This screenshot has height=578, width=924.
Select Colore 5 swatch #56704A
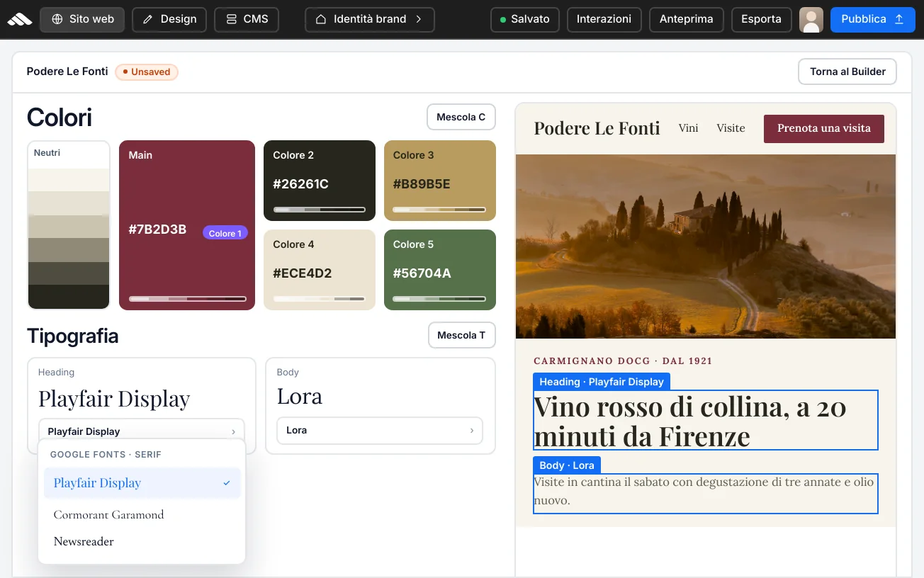[440, 270]
